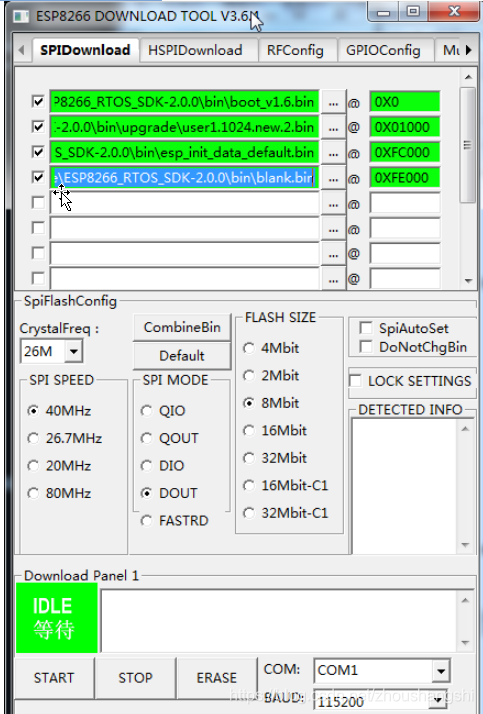483x714 pixels.
Task: Click the Default button
Action: click(x=182, y=355)
